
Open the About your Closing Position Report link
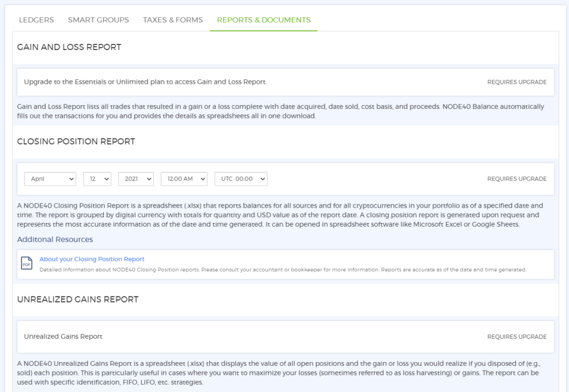(92, 259)
